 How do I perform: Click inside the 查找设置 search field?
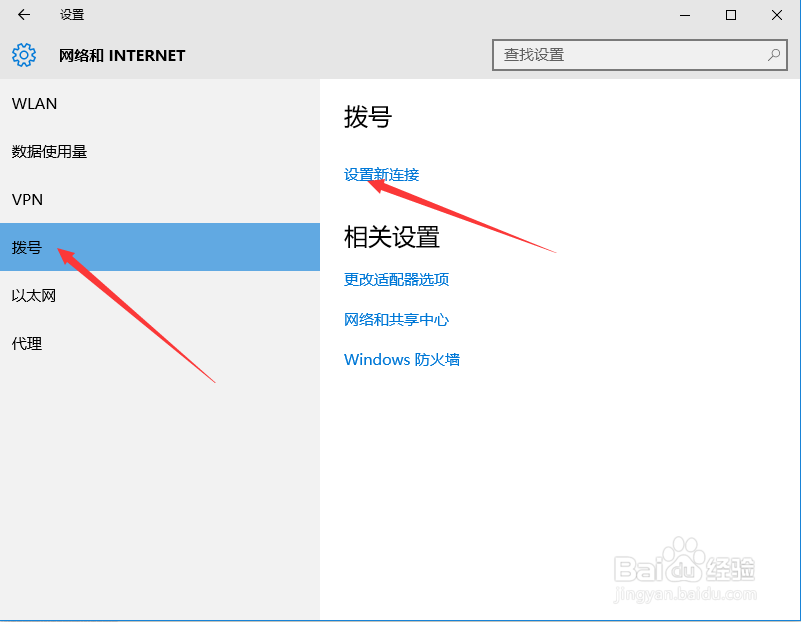click(x=600, y=55)
